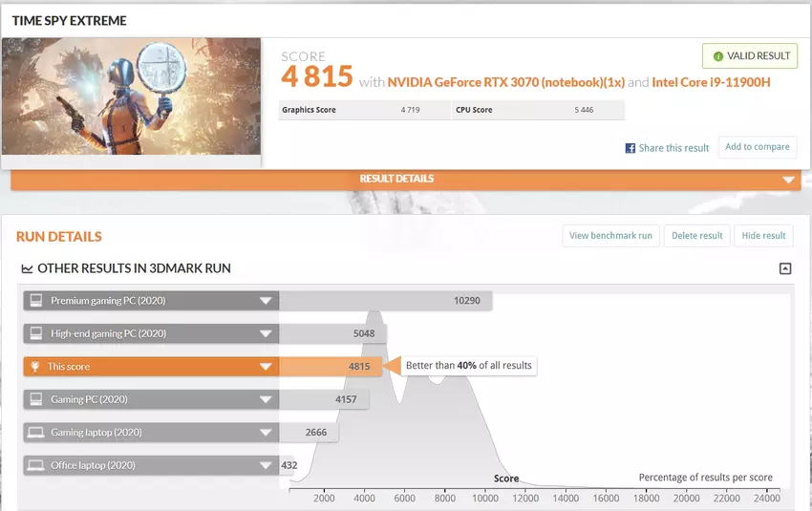Click the green valid result info icon

718,56
